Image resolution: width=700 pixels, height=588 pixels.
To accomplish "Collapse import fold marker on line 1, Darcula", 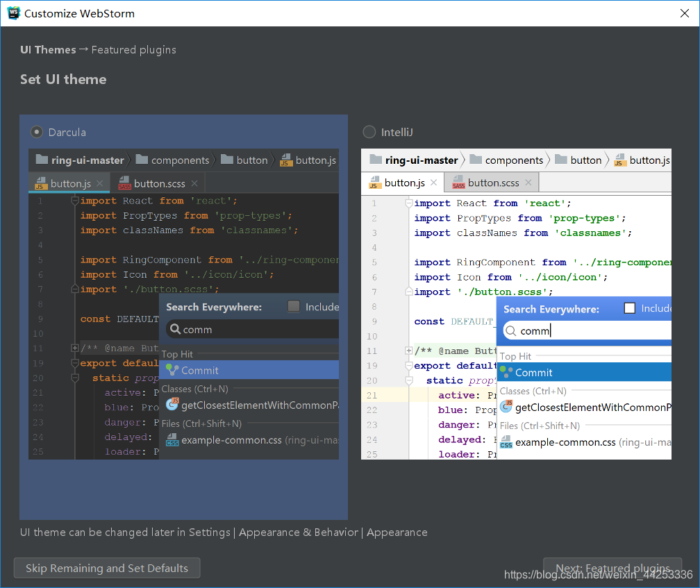I will tap(75, 201).
